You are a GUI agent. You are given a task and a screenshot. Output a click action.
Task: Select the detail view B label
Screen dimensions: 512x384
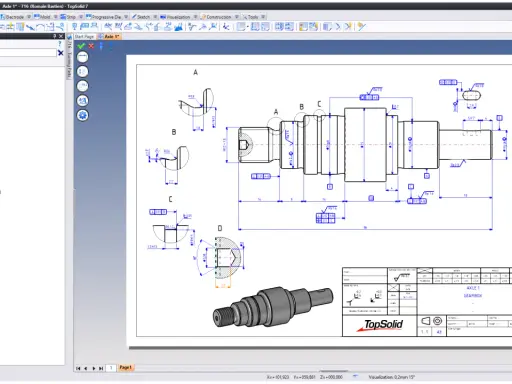tap(174, 132)
